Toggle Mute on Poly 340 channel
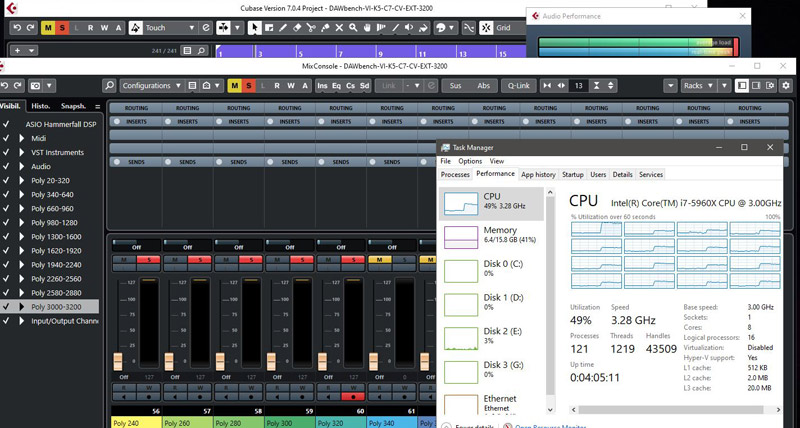The width and height of the screenshot is (800, 428). (x=379, y=260)
